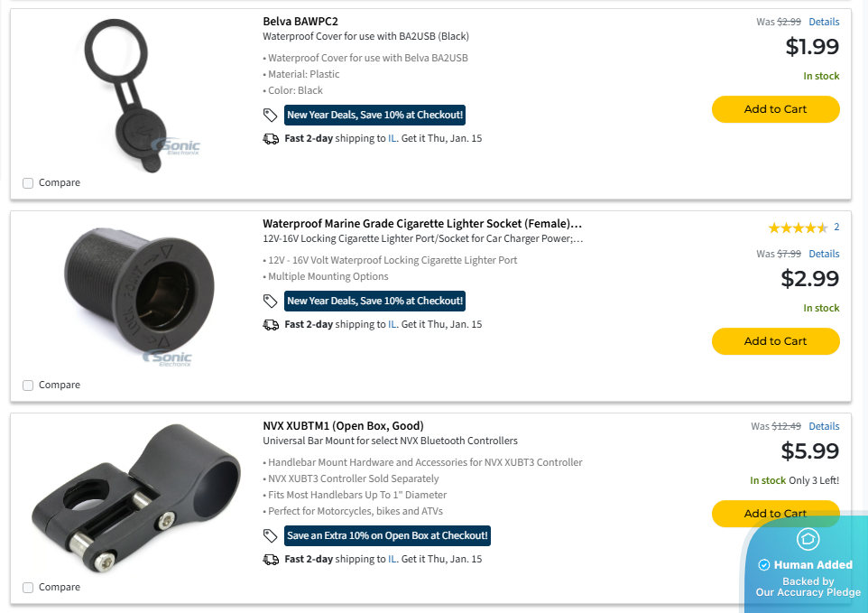View price Details for the $5.99 NVX mount
The width and height of the screenshot is (868, 613).
pos(824,426)
